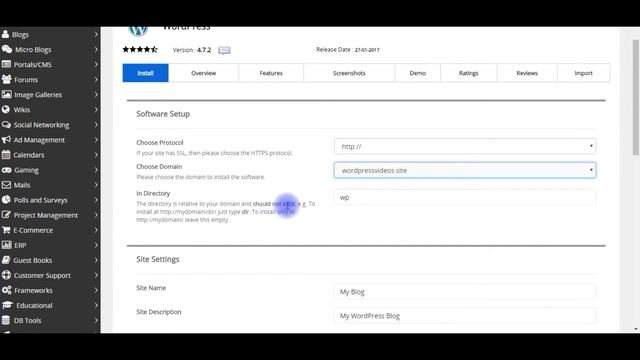Click the Site Name field containing My Blog

(x=465, y=291)
